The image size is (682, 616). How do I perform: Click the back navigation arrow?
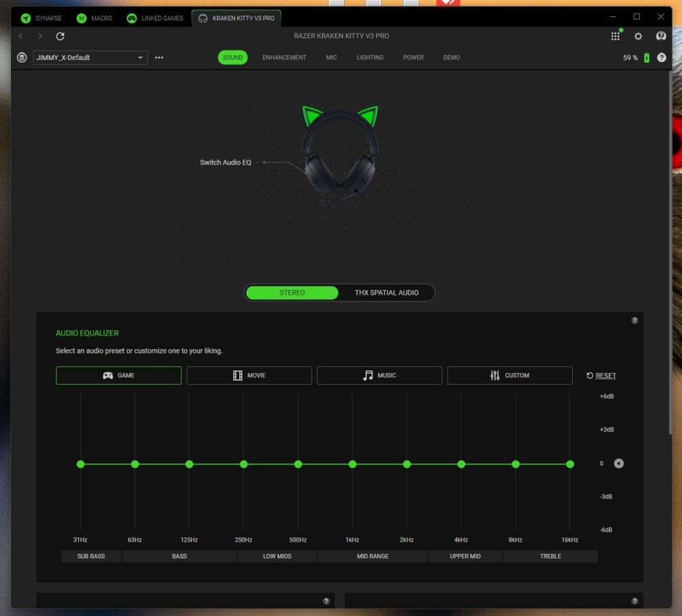[21, 36]
